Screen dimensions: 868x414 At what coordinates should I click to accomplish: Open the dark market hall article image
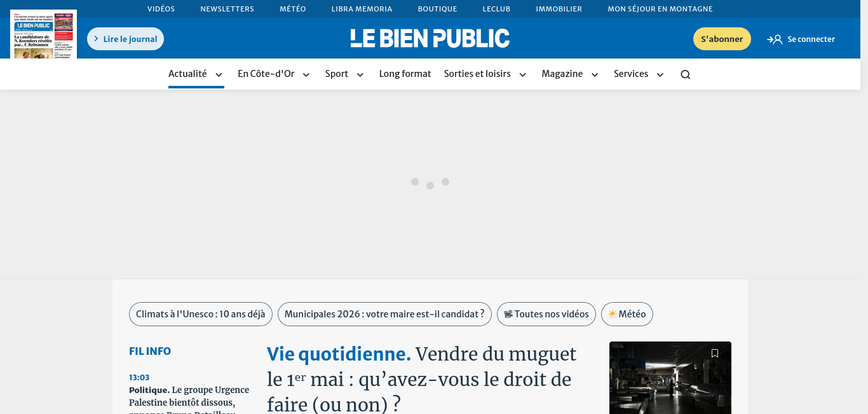[x=670, y=378]
